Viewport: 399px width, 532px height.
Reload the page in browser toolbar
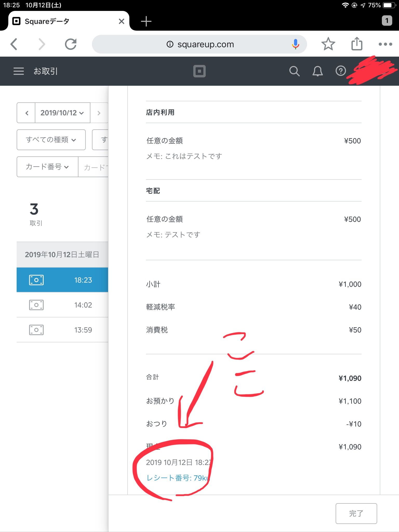71,44
